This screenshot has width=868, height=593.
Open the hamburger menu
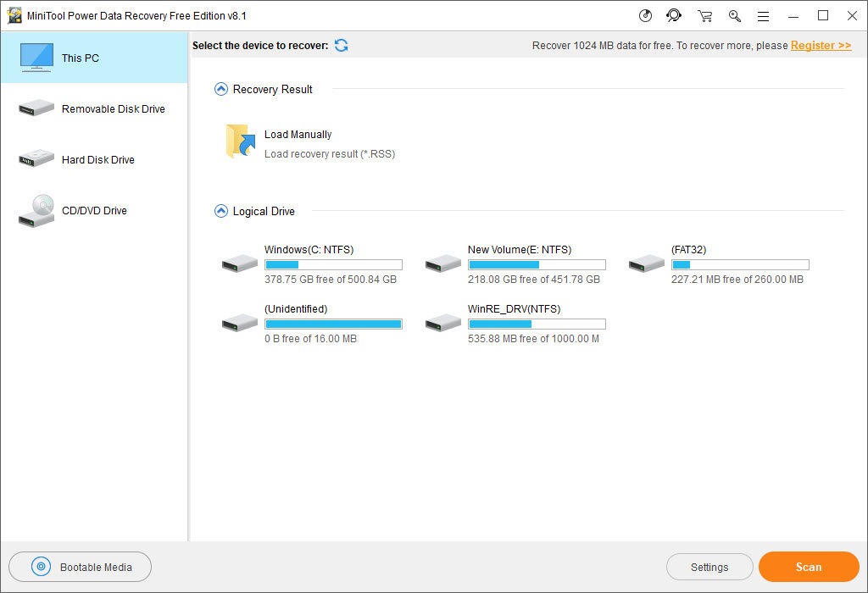click(763, 16)
